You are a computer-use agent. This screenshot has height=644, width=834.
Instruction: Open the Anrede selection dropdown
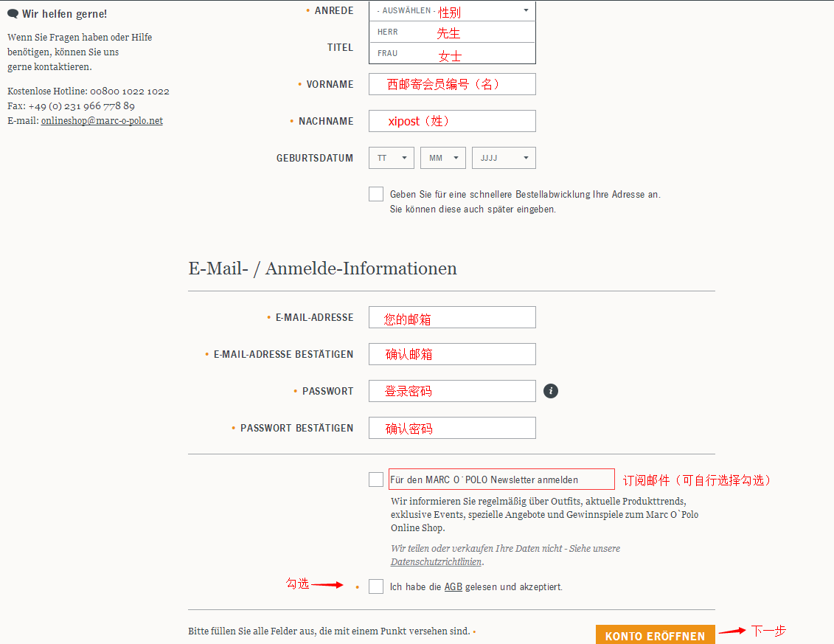tap(452, 10)
